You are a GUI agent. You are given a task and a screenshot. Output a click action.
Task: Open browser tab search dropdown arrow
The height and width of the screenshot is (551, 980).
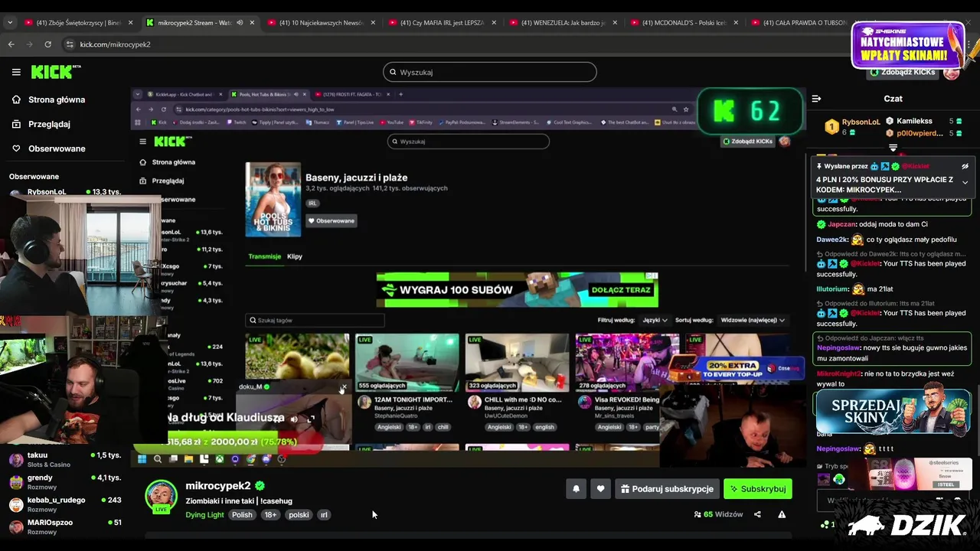point(10,23)
